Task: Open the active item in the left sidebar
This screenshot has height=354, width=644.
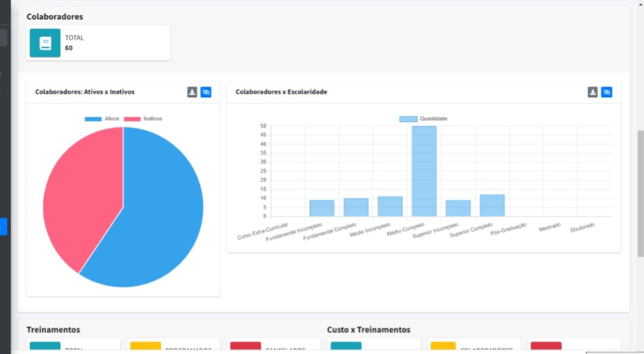Action: click(x=3, y=226)
